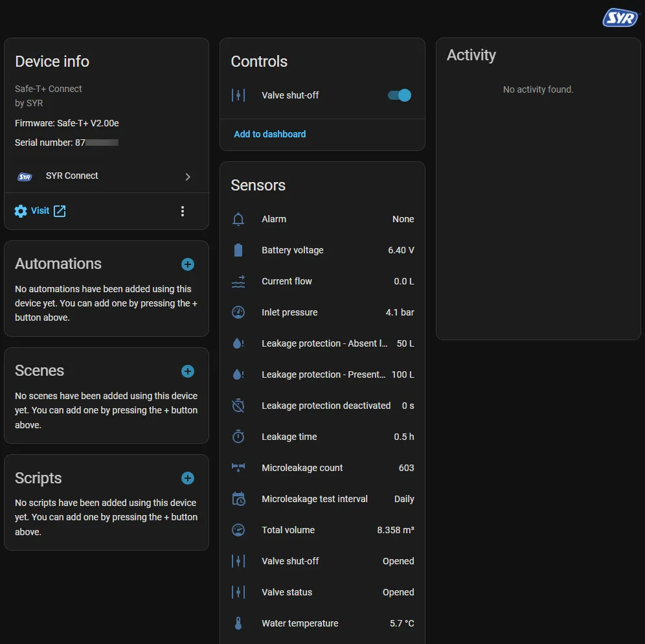The width and height of the screenshot is (645, 644).
Task: Click the Visit gear settings icon
Action: [21, 211]
